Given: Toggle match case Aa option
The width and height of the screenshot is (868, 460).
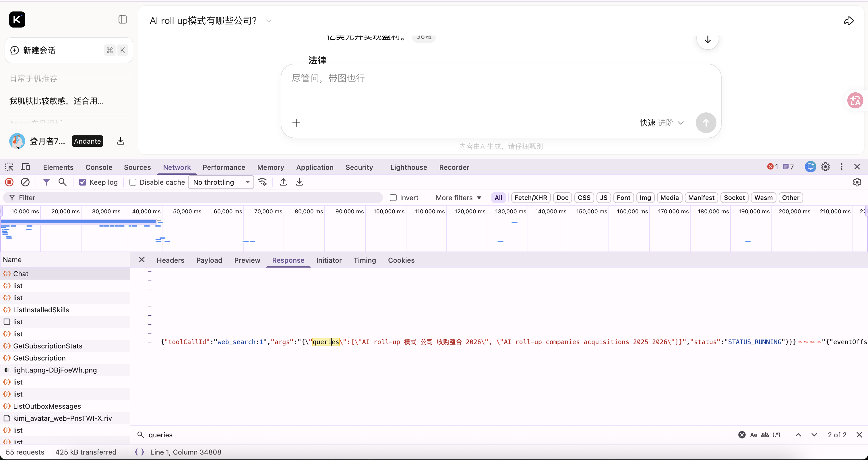Looking at the screenshot, I should tap(753, 435).
